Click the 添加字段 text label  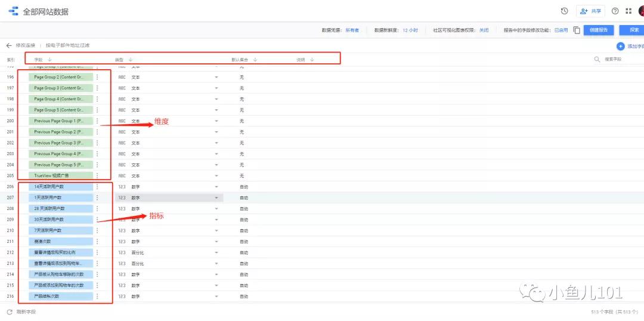click(x=636, y=47)
